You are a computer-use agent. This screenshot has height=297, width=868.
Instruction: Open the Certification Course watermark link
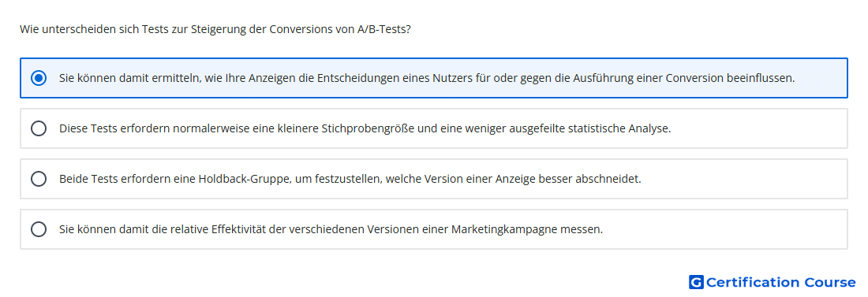[772, 282]
